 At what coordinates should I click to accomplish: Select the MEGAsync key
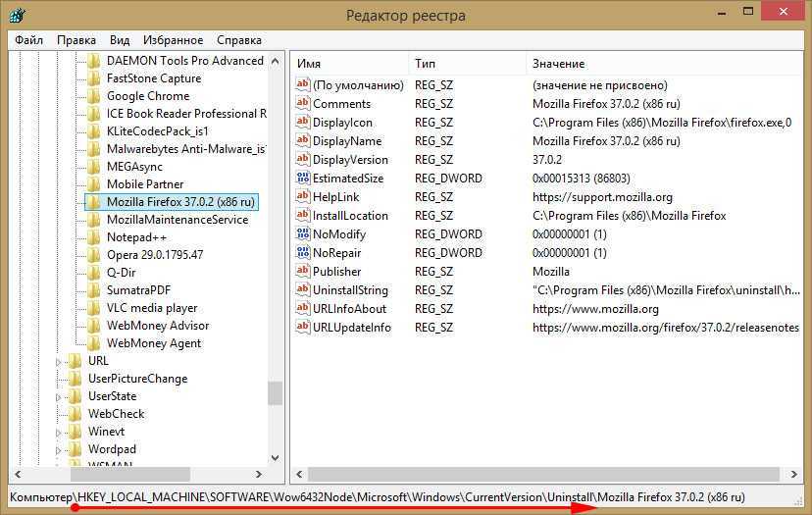point(134,167)
